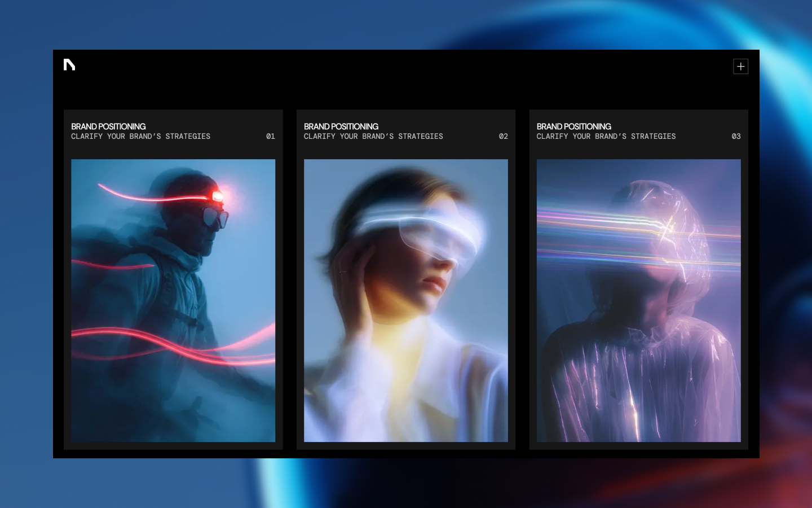Click the subtitle text in card 03
The height and width of the screenshot is (508, 812).
[x=606, y=137]
